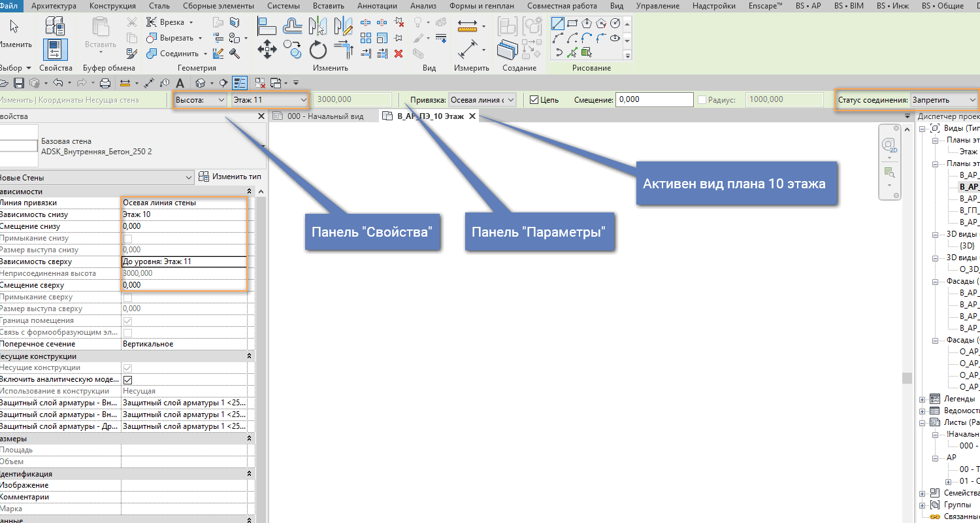
Task: Toggle Примыкание сверху checkbox
Action: click(x=128, y=297)
